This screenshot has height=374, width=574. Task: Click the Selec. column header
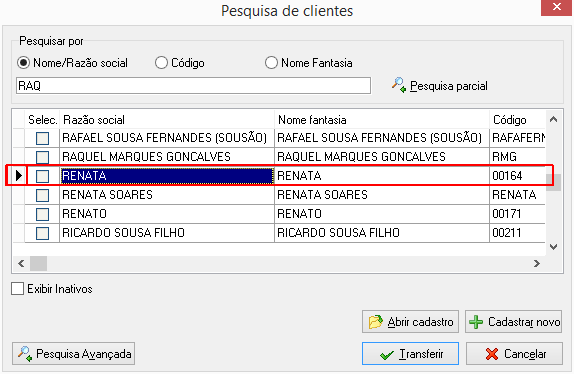[x=42, y=120]
